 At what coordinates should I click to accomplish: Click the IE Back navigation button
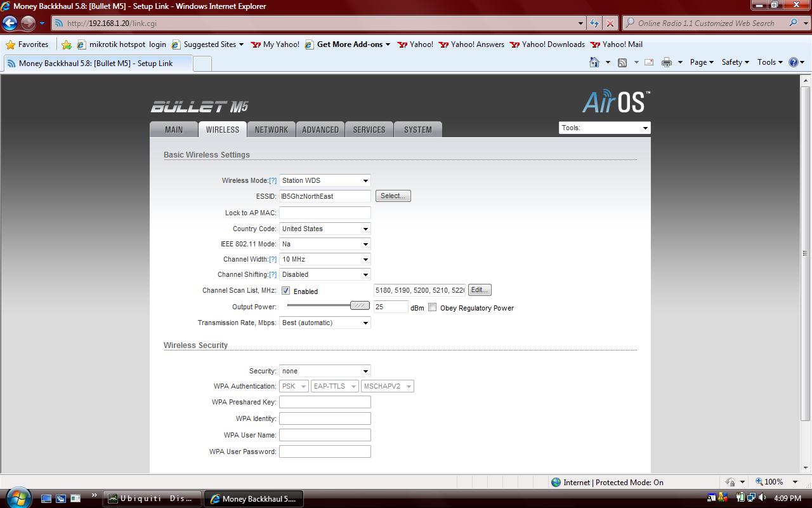click(10, 23)
